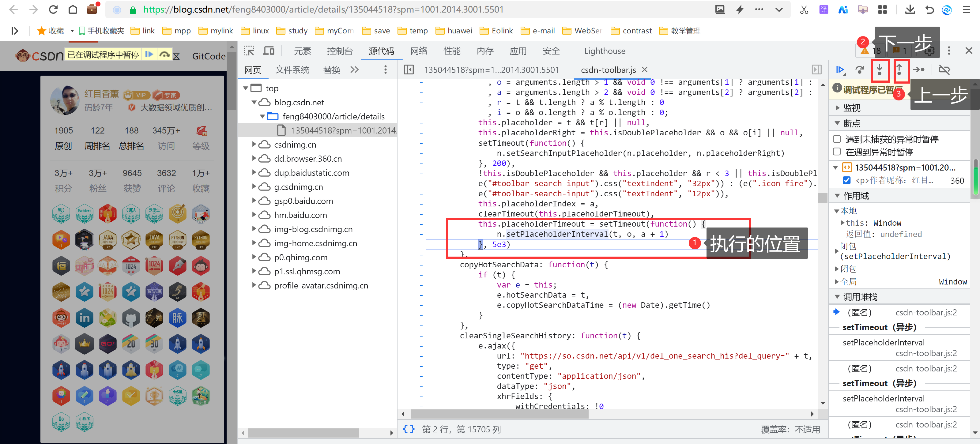Hide the file navigator sidebar icon

[409, 70]
